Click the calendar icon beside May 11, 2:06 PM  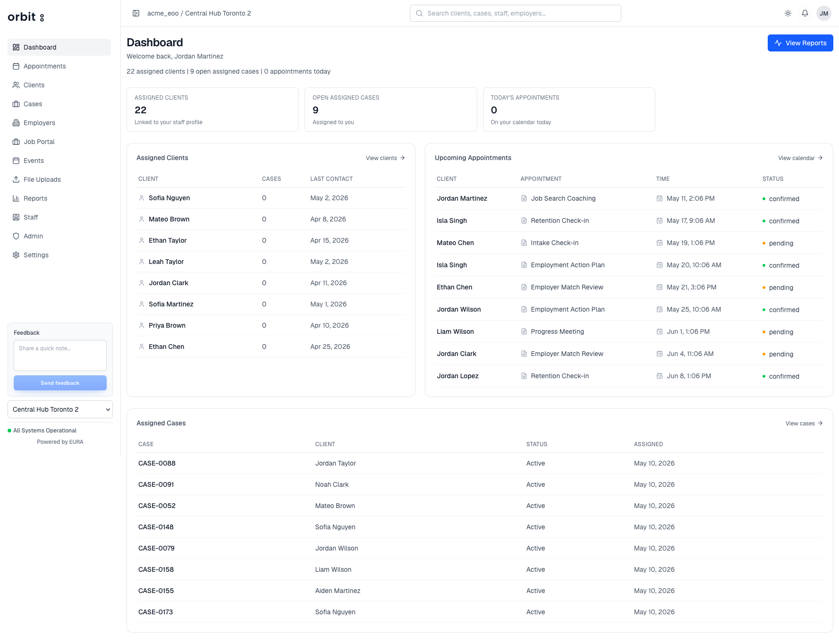(x=660, y=198)
